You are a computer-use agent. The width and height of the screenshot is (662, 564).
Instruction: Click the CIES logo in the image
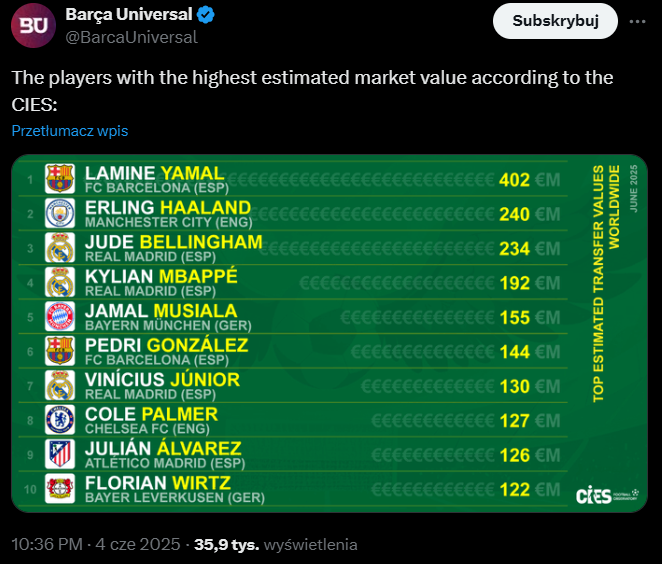coord(607,496)
